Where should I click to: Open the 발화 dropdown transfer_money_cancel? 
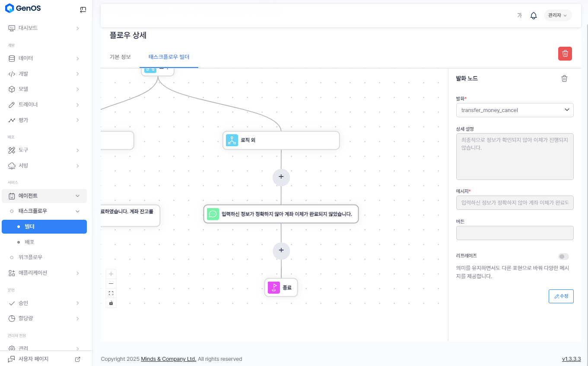coord(515,110)
